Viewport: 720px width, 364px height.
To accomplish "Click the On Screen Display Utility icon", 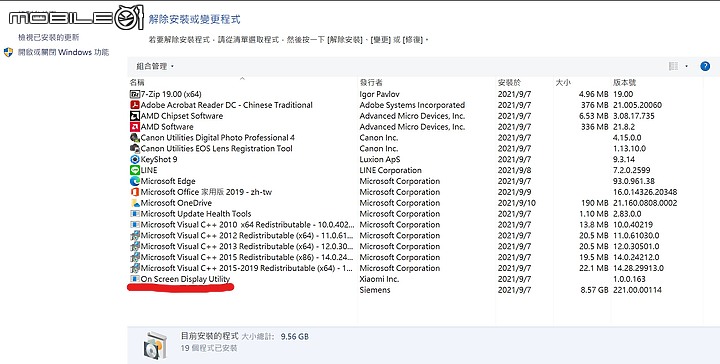I will point(135,279).
